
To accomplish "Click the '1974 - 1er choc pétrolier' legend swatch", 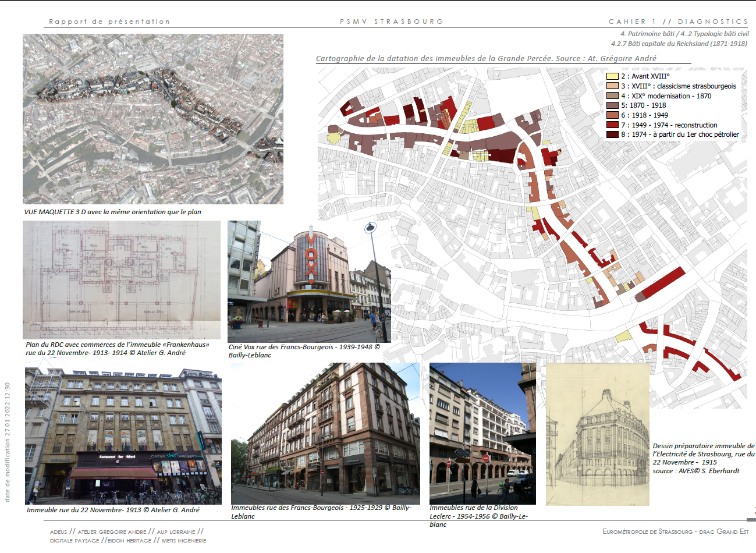I will [612, 134].
